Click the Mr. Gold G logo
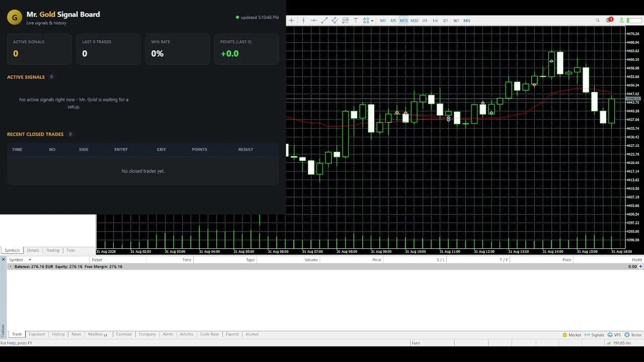The image size is (644, 362). (15, 18)
